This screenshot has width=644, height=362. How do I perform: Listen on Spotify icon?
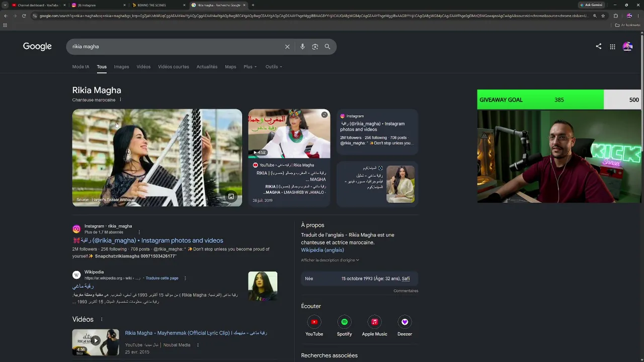coord(344,322)
